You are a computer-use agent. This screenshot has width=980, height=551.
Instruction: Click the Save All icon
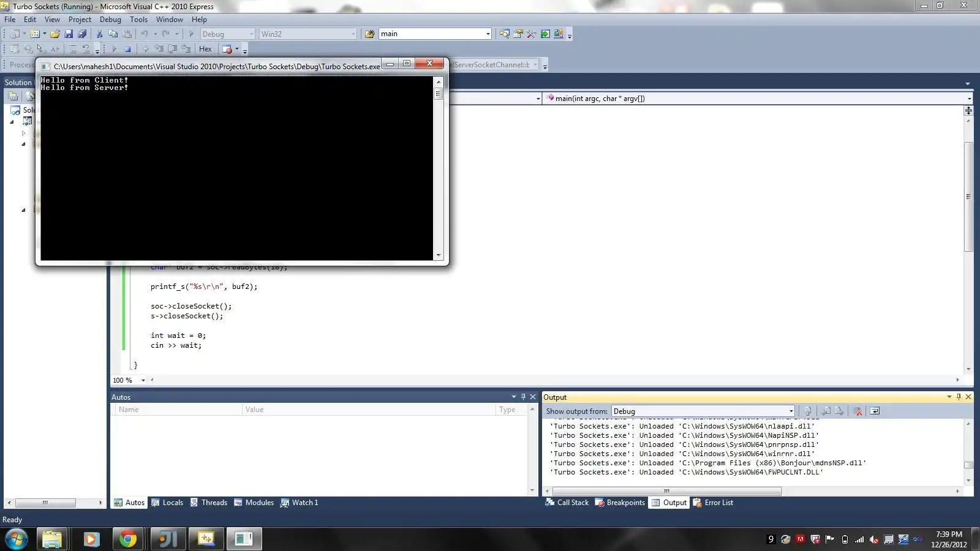point(82,34)
